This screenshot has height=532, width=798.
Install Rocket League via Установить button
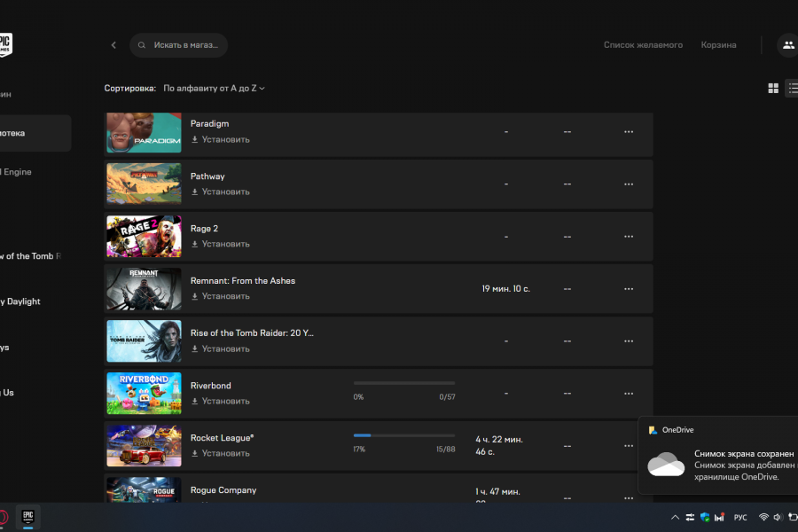221,453
